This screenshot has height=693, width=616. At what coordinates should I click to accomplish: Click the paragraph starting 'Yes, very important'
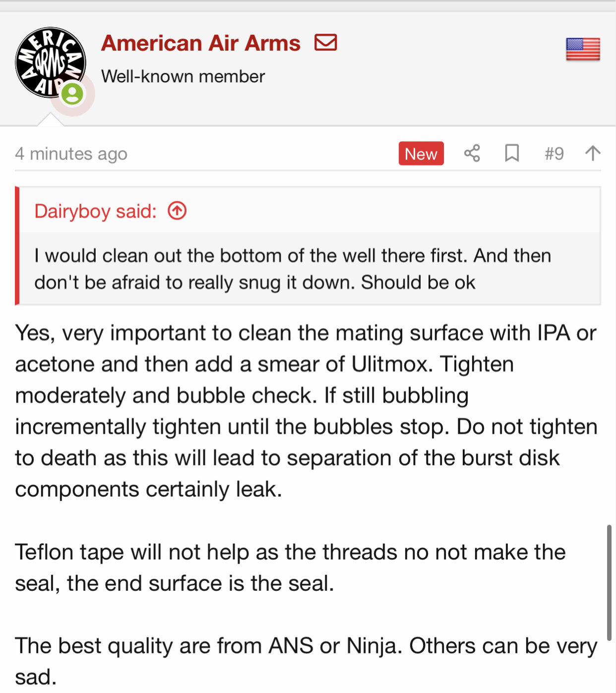(x=306, y=411)
